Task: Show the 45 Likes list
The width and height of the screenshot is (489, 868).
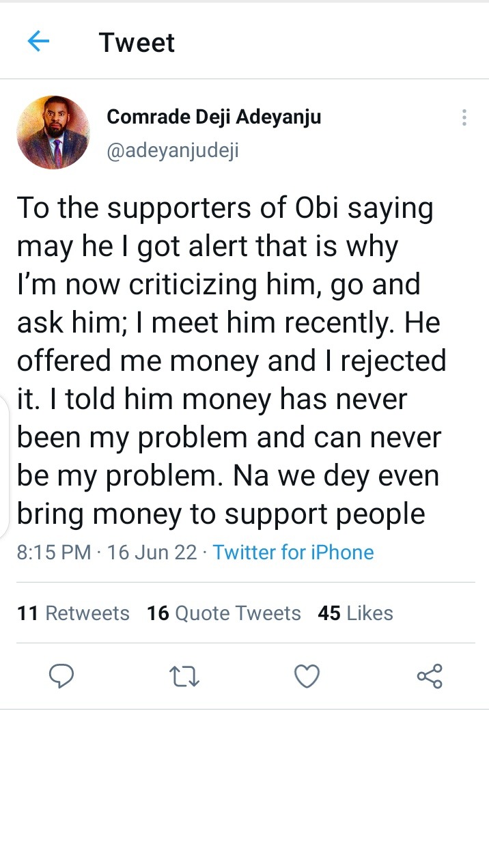Action: pyautogui.click(x=355, y=613)
